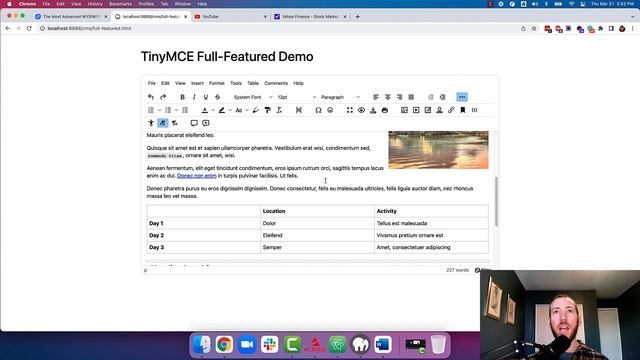Toggle italic formatting

(194, 97)
